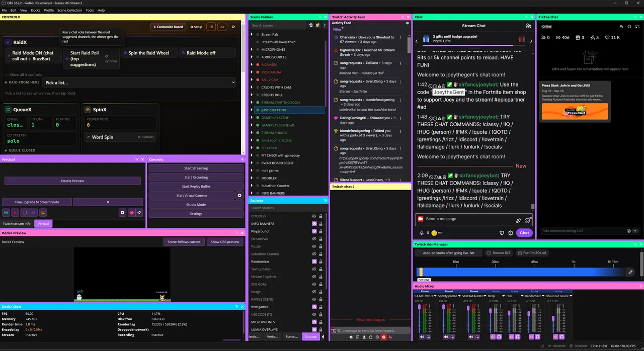Open options menu for Charvana shoutout entry
The width and height of the screenshot is (644, 351).
400,37
